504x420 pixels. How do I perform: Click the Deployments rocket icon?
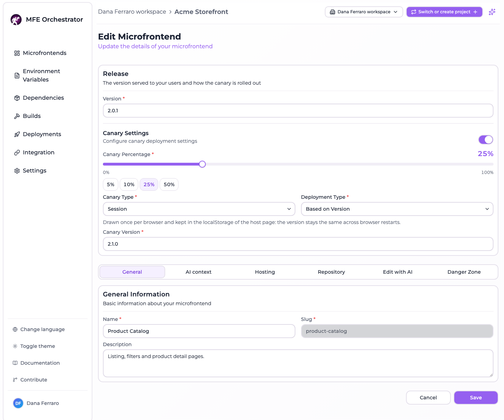tap(17, 134)
